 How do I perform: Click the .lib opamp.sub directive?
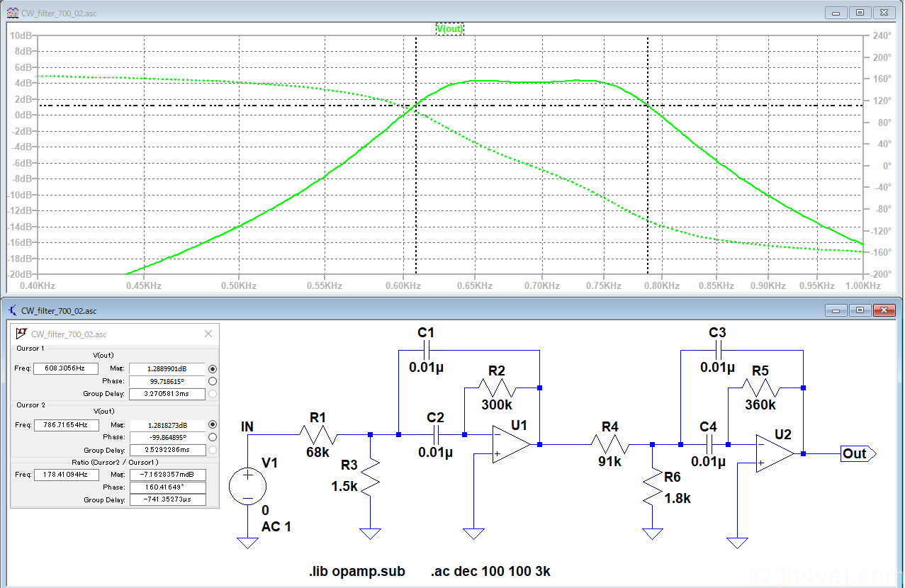[356, 571]
